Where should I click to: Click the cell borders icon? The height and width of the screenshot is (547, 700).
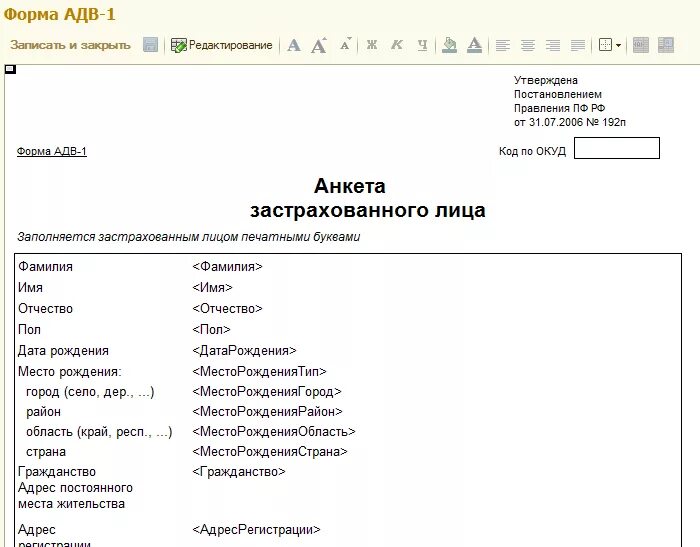pos(605,45)
